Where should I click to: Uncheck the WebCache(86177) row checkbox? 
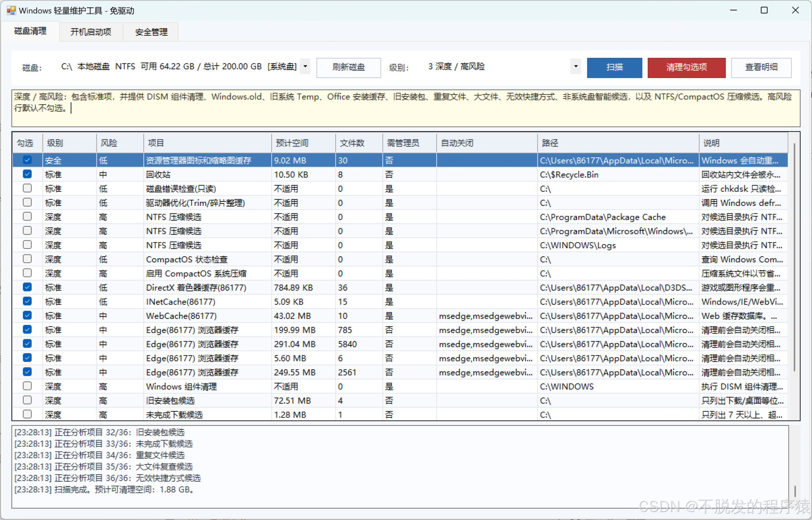coord(27,315)
